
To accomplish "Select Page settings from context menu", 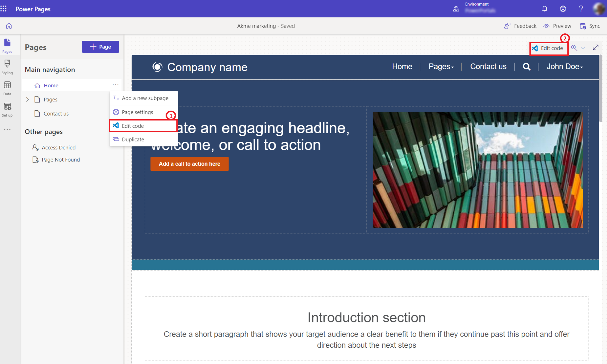I will tap(137, 112).
